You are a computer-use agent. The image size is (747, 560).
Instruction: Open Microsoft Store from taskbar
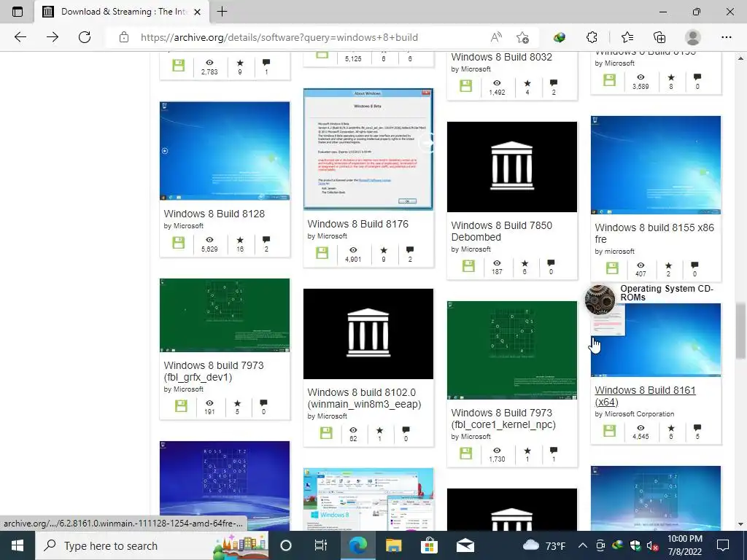click(429, 545)
